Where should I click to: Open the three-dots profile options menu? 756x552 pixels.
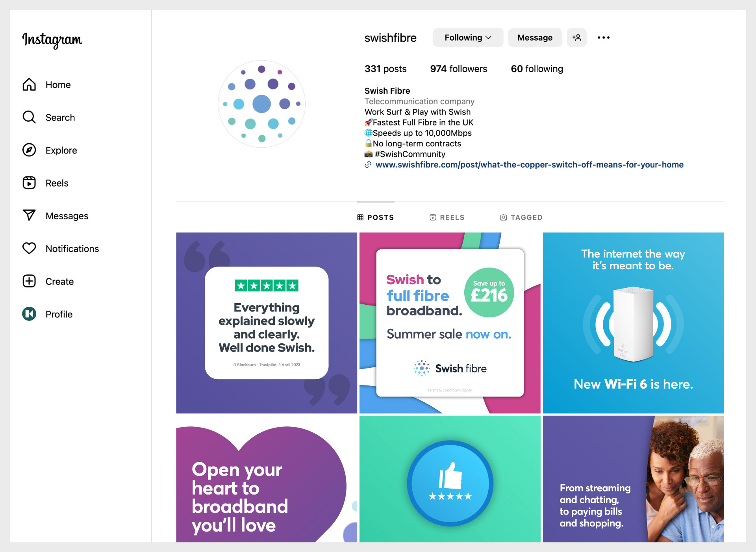603,38
